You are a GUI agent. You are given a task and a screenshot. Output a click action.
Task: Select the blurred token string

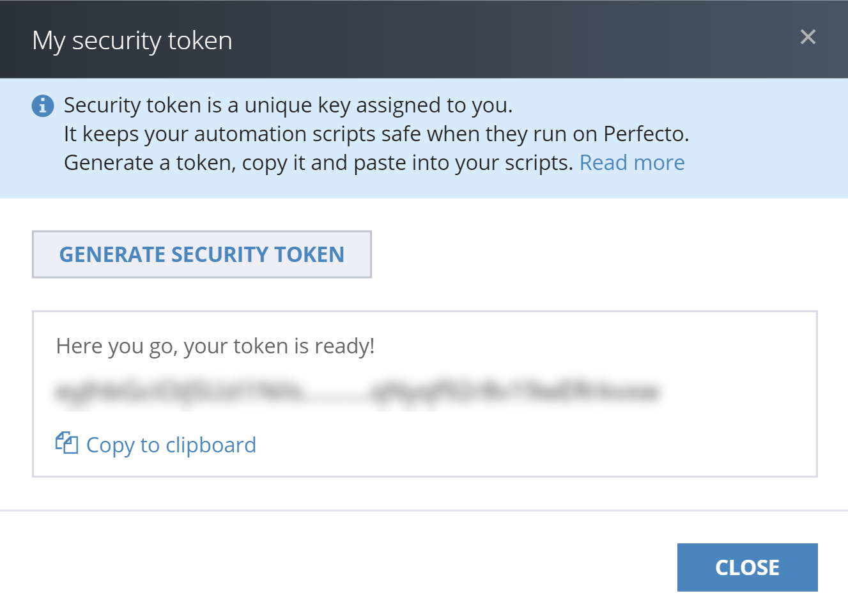pos(357,392)
